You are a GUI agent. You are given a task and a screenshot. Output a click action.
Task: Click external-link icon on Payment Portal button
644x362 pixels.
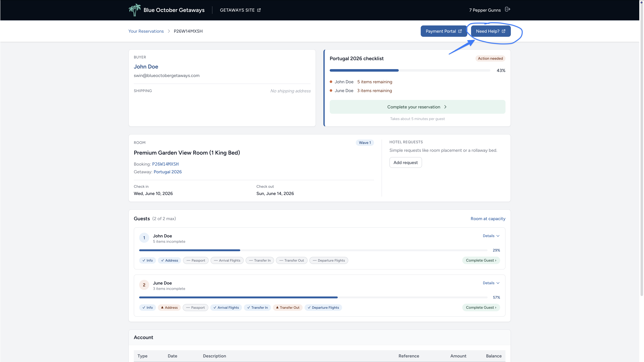[460, 31]
